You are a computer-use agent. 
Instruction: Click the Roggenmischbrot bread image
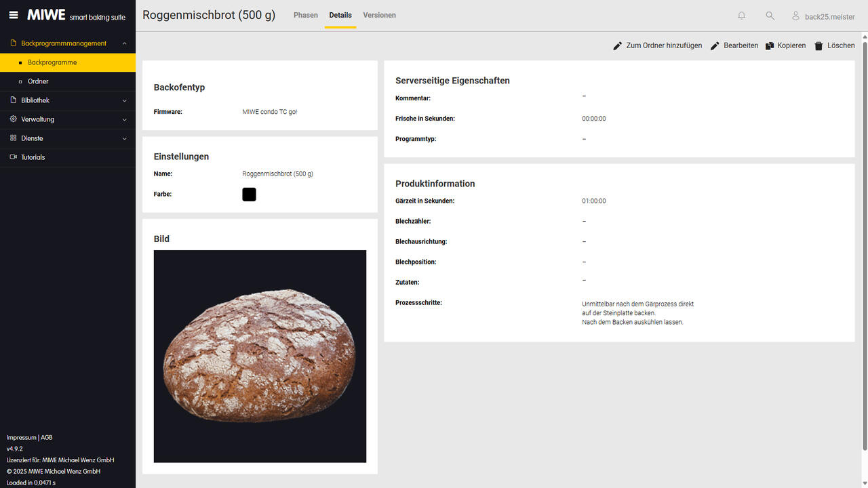coord(260,356)
